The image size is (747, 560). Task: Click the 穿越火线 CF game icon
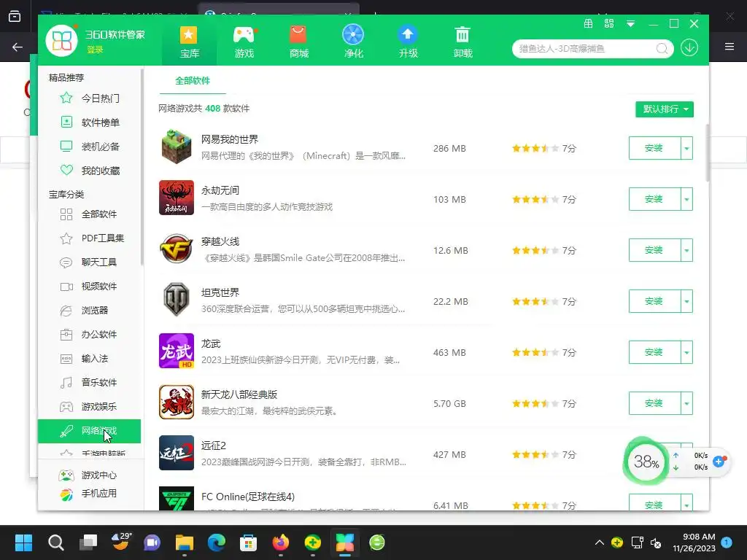177,249
